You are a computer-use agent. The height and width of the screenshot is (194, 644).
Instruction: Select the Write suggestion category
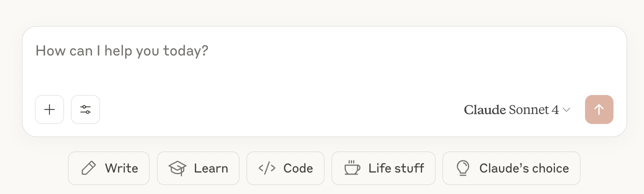click(109, 168)
